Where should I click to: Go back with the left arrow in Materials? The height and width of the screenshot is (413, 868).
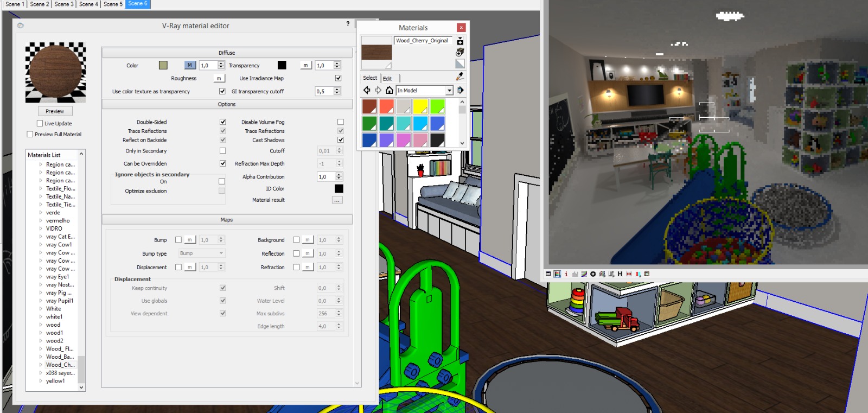point(367,91)
